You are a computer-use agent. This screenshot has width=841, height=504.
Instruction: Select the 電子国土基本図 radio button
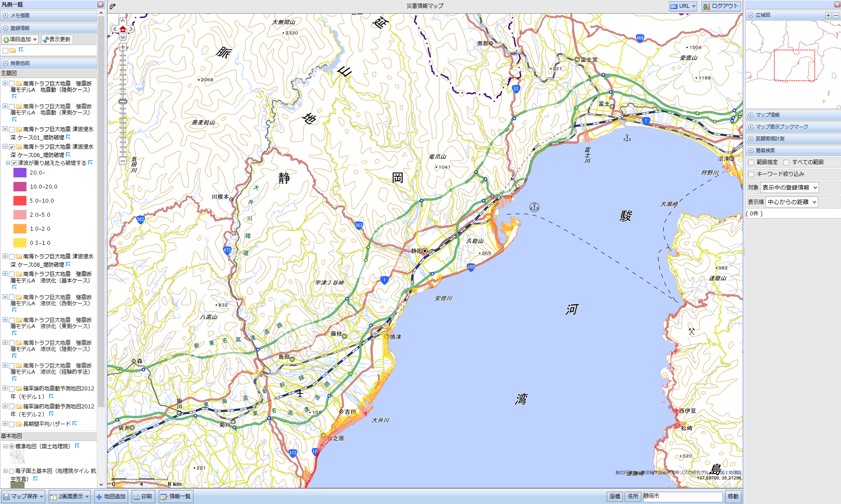pyautogui.click(x=12, y=471)
